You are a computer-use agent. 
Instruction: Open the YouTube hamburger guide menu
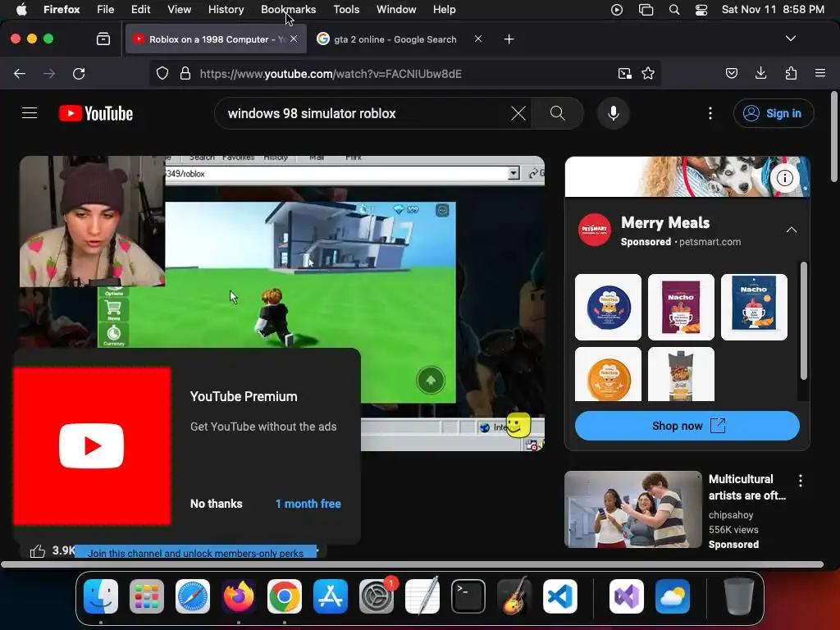click(30, 113)
